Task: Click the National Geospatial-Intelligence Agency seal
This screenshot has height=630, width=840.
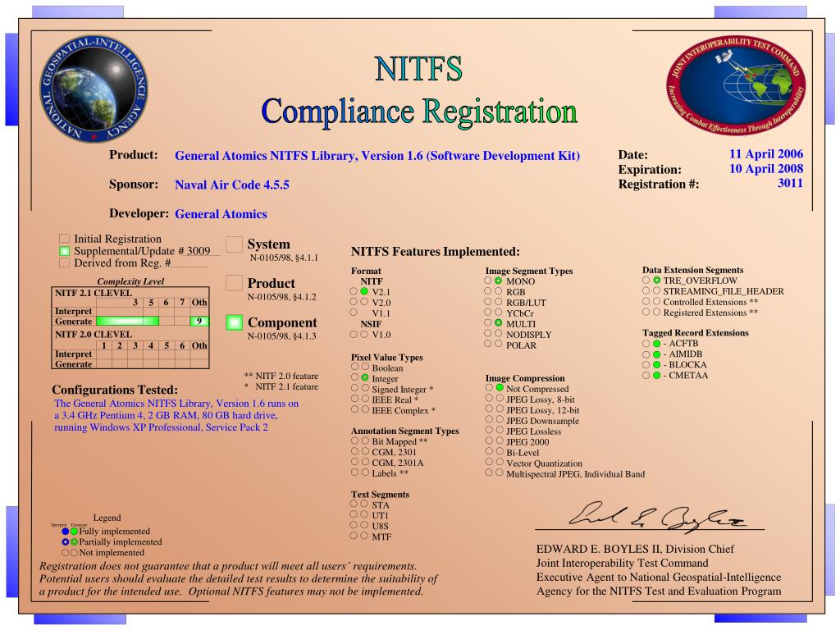Action: pyautogui.click(x=94, y=89)
